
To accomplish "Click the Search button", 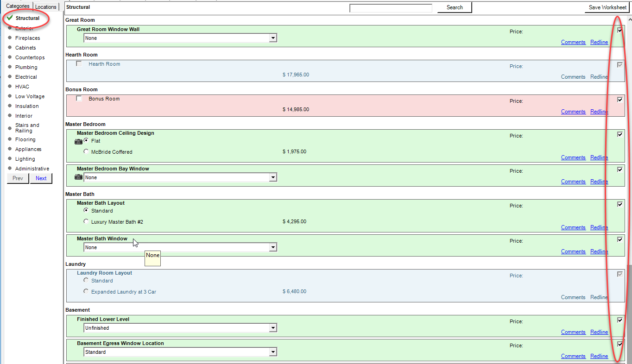I will [455, 7].
